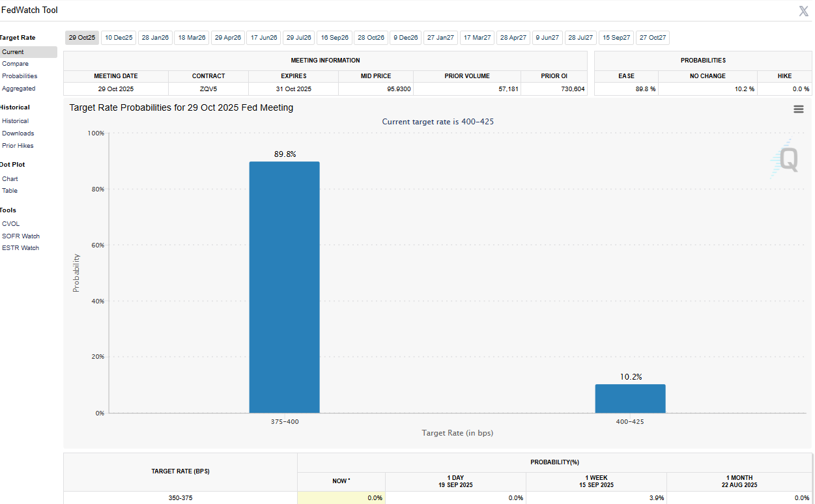The image size is (815, 504).
Task: Select the 29 Oct25 meeting tab
Action: pos(82,38)
